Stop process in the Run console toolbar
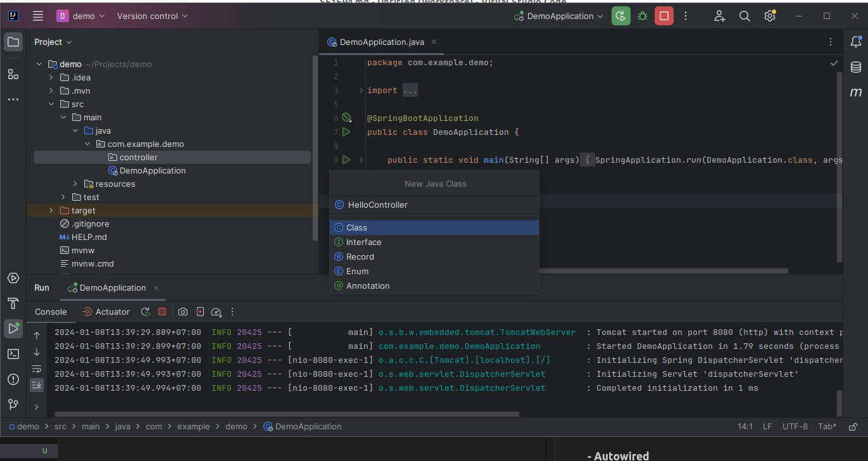 (162, 312)
